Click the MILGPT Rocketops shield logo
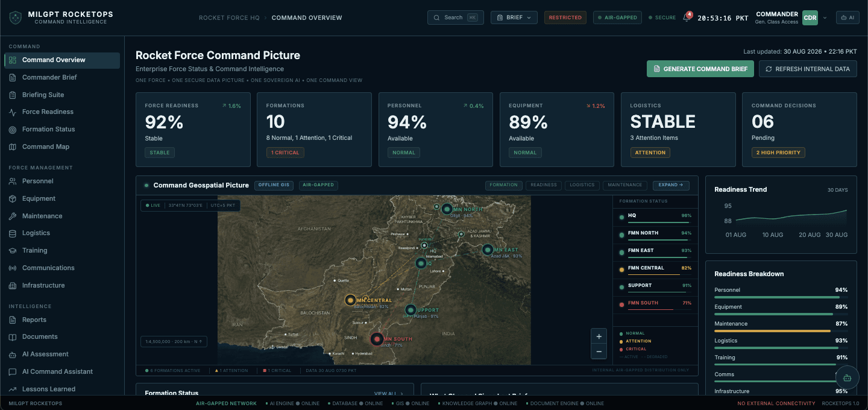 click(15, 17)
